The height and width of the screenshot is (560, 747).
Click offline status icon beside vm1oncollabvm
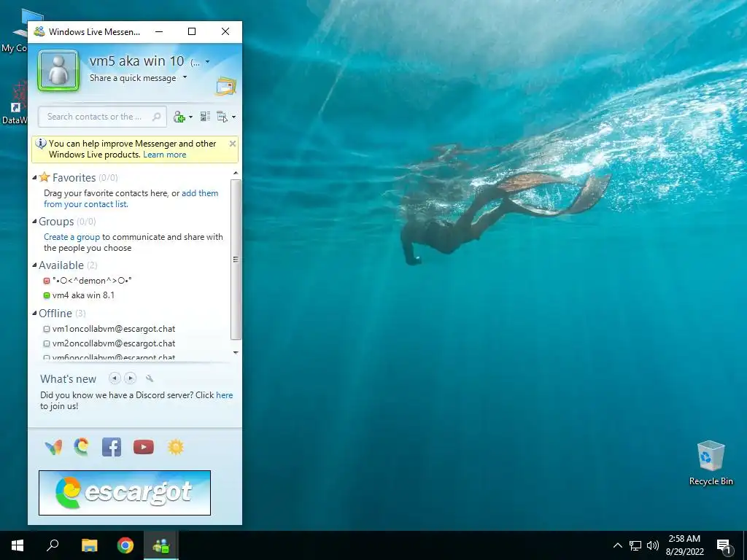[x=47, y=329]
